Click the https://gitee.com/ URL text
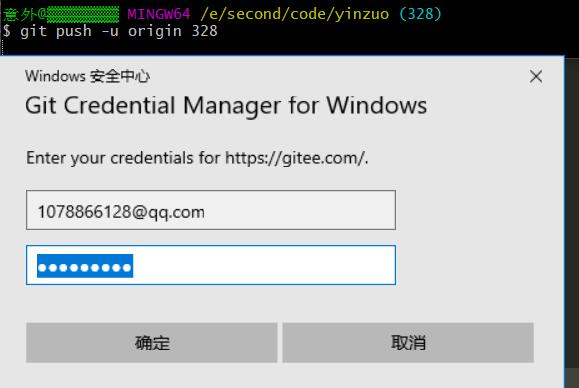579x388 pixels. tap(295, 158)
